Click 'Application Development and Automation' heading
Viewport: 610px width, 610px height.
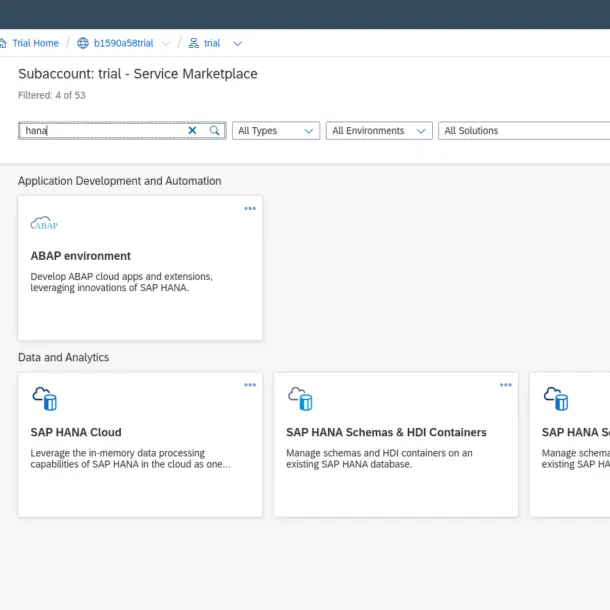119,181
